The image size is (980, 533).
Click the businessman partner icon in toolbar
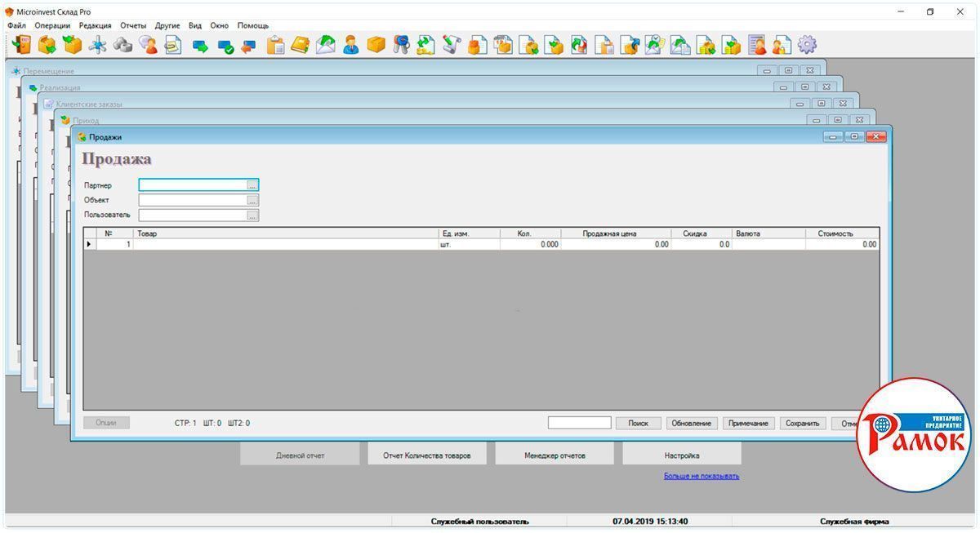tap(351, 45)
